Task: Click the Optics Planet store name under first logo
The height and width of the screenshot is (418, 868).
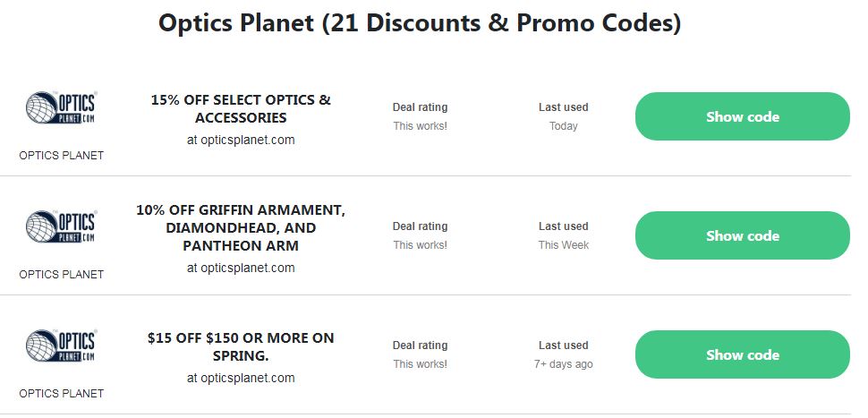Action: tap(61, 156)
